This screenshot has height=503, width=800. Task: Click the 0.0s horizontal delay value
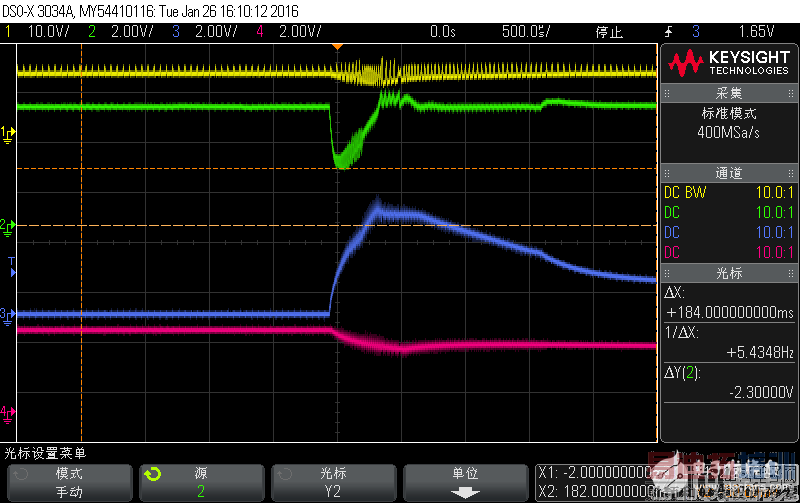pos(442,32)
